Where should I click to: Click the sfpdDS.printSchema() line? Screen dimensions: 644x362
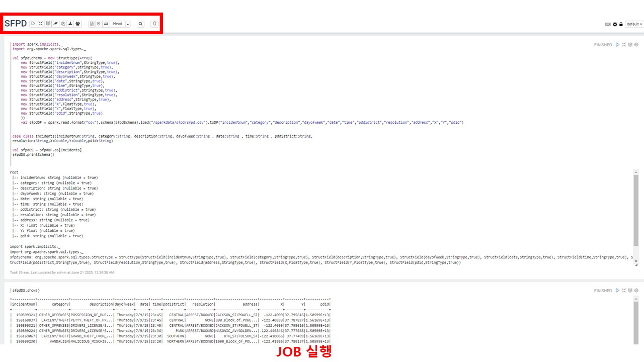(33, 155)
